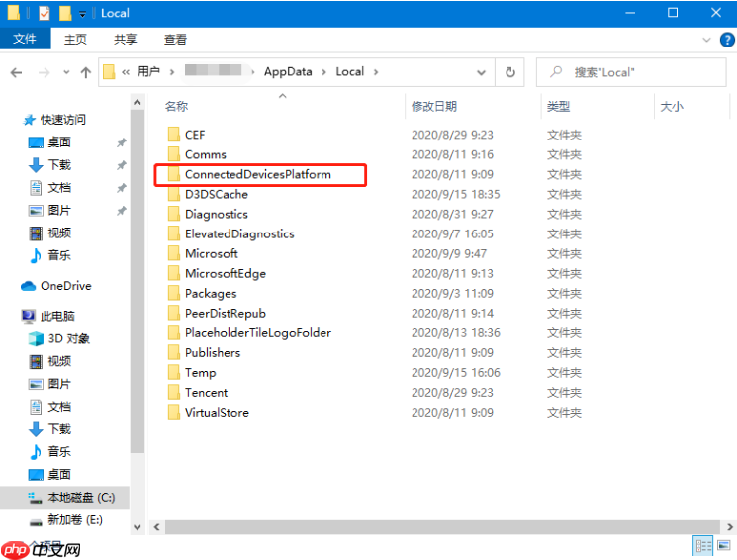Viewport: 737px width, 560px height.
Task: Refresh the Local folder view
Action: 510,72
